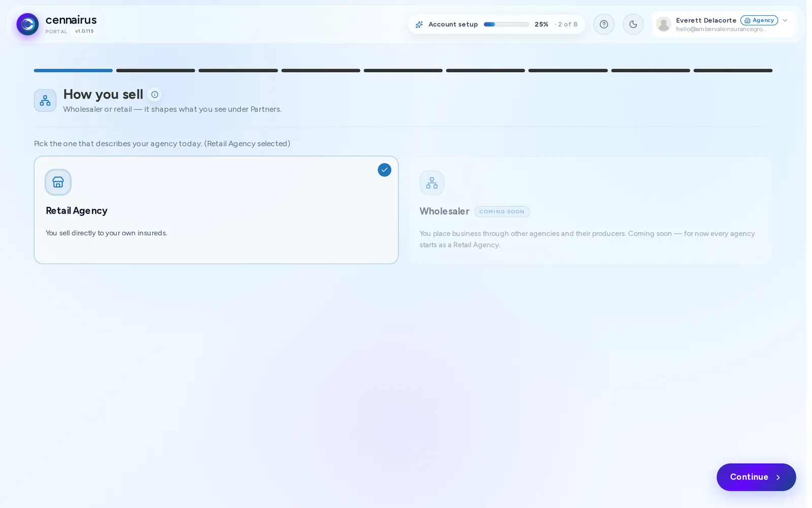This screenshot has width=812, height=508.
Task: Click the Retail Agency storefront icon
Action: [58, 182]
